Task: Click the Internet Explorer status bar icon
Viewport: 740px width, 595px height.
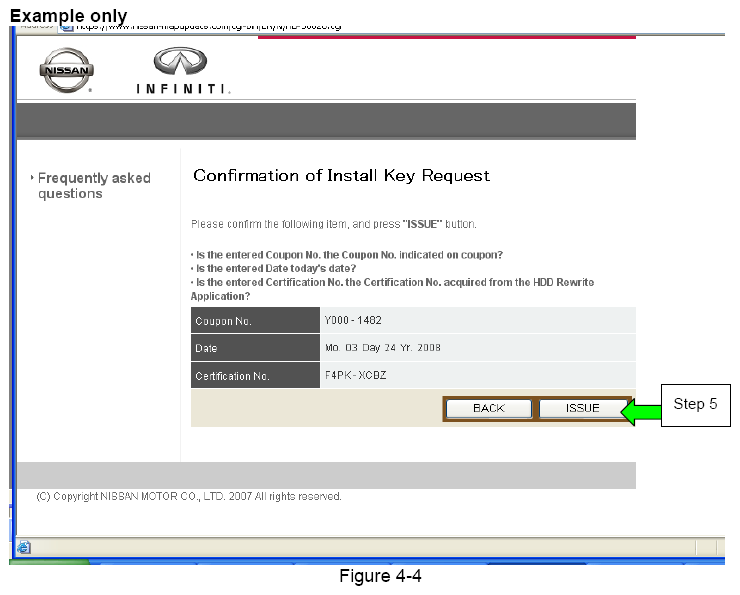Action: click(24, 547)
